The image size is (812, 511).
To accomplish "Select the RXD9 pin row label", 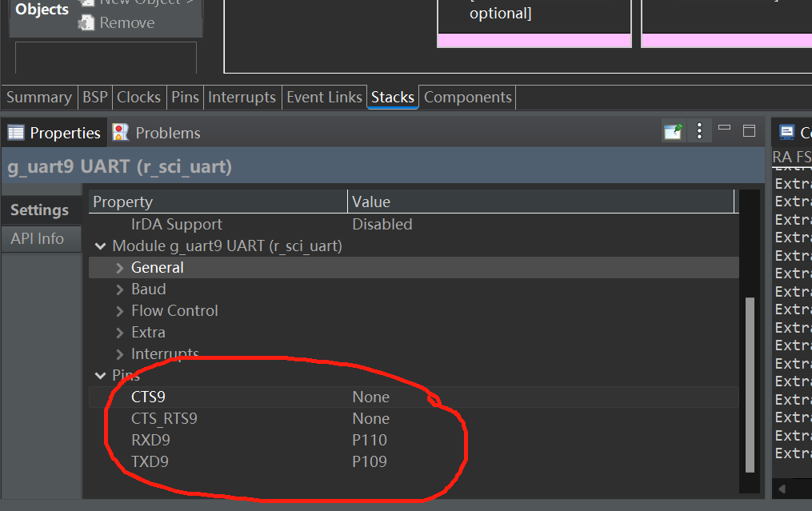I will pyautogui.click(x=150, y=440).
